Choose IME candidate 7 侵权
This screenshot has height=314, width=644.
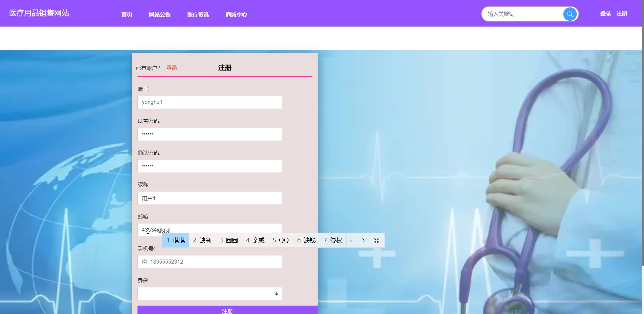pyautogui.click(x=333, y=240)
